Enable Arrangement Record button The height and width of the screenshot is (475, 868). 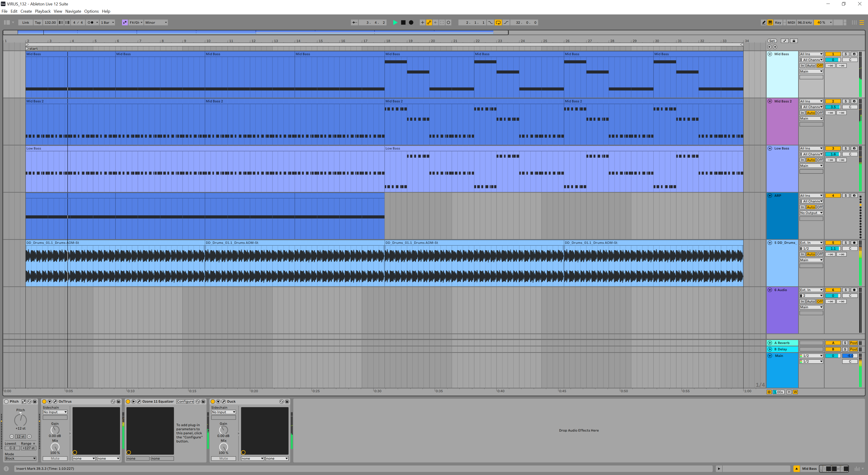411,23
